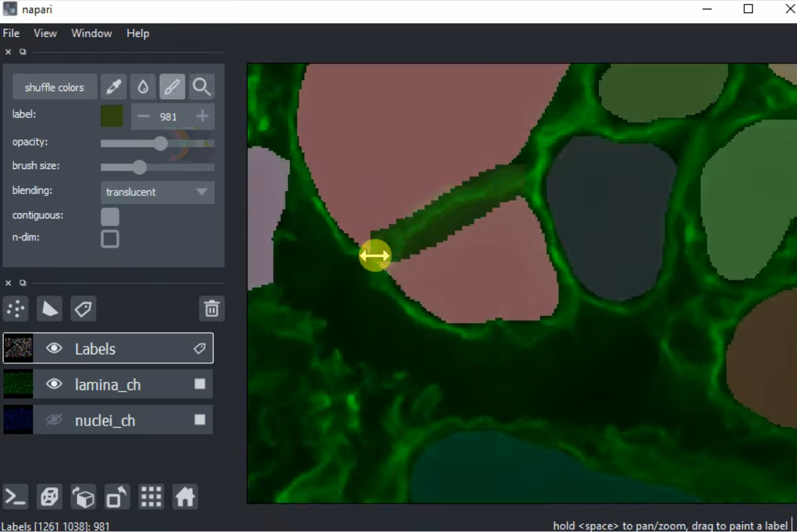The width and height of the screenshot is (797, 532).
Task: Increase label number with plus button
Action: tap(202, 116)
